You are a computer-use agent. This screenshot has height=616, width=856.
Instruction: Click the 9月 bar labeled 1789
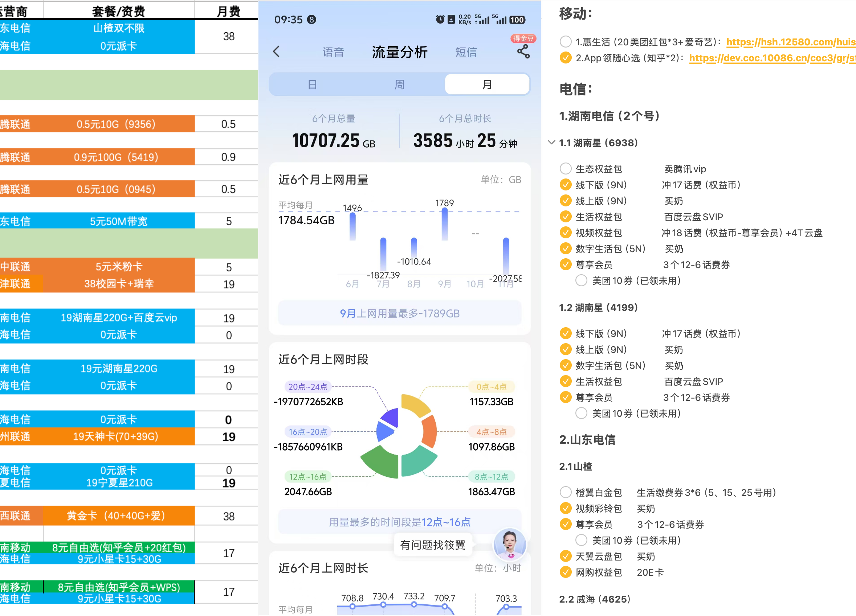pos(445,224)
